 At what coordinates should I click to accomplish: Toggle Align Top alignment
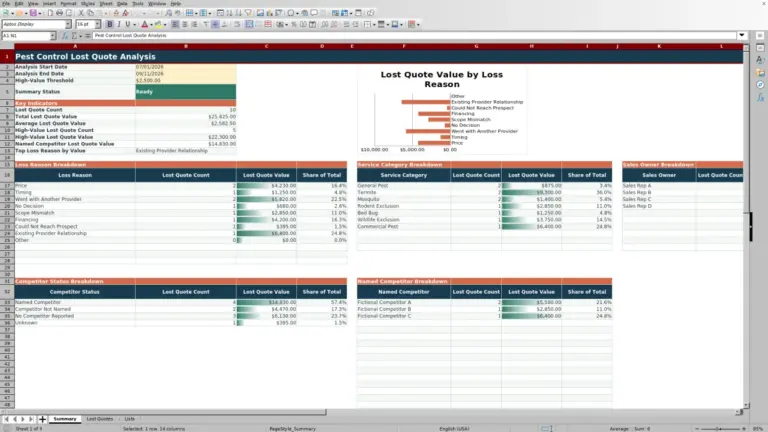point(206,24)
